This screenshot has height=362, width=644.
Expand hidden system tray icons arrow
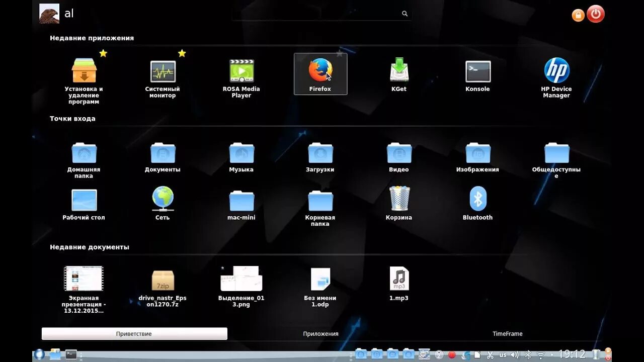click(x=552, y=355)
